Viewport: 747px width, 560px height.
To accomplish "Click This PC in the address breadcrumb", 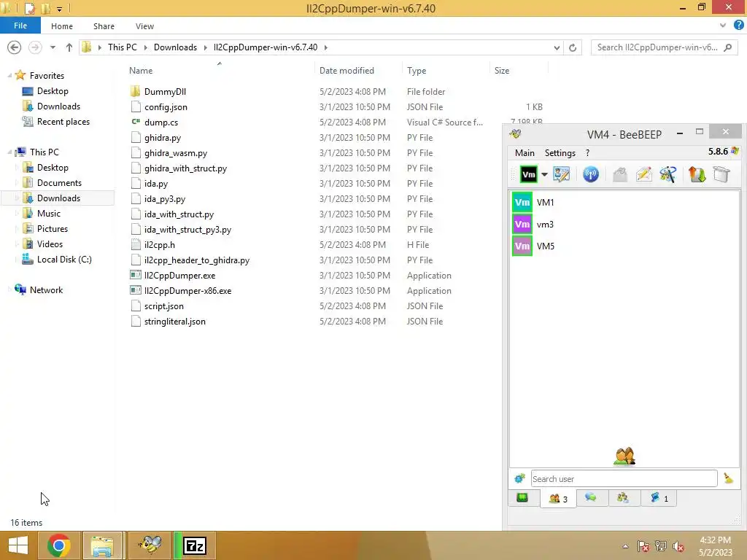I will click(x=122, y=47).
